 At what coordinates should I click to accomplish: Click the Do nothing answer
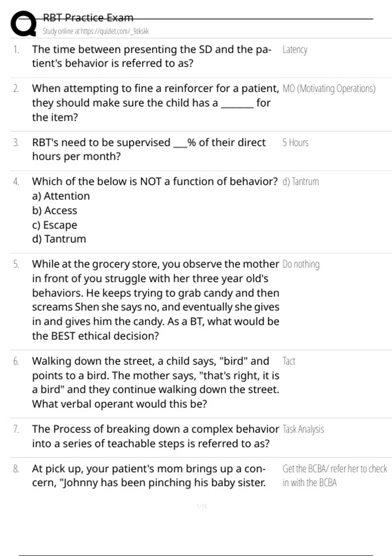pyautogui.click(x=301, y=264)
